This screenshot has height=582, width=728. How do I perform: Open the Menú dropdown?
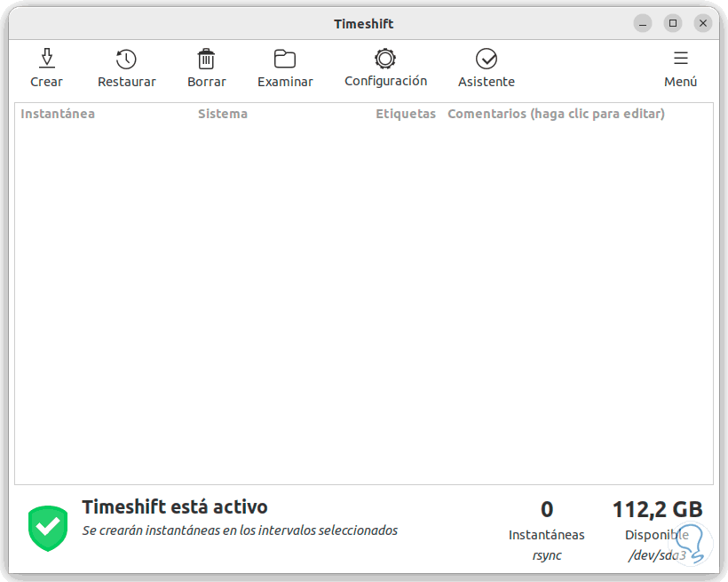680,69
